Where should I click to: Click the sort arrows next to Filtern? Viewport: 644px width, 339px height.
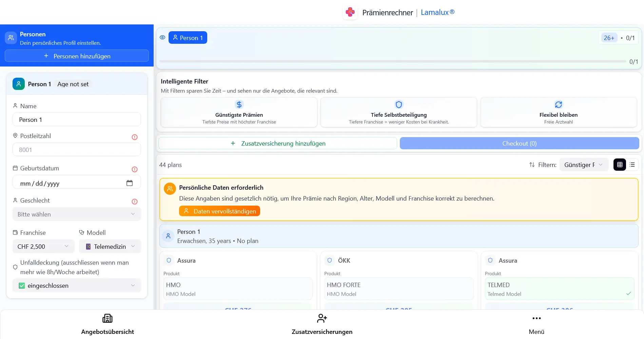click(x=532, y=165)
